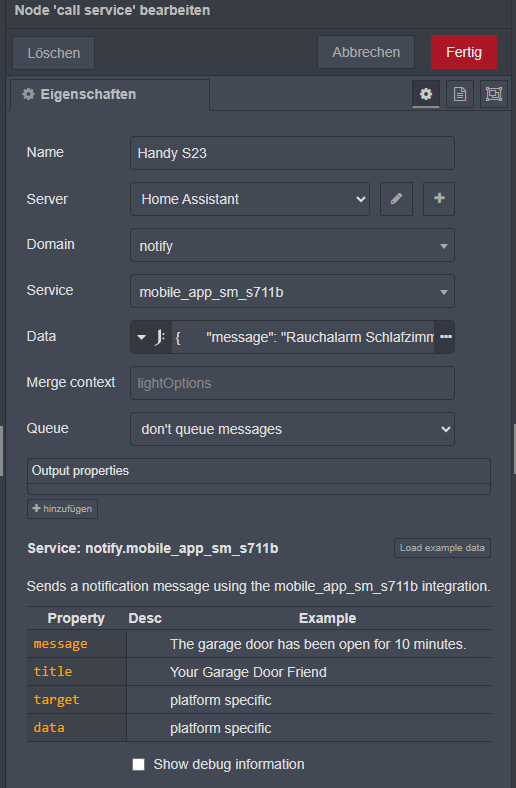This screenshot has height=788, width=516.
Task: Open node description document icon
Action: 460,94
